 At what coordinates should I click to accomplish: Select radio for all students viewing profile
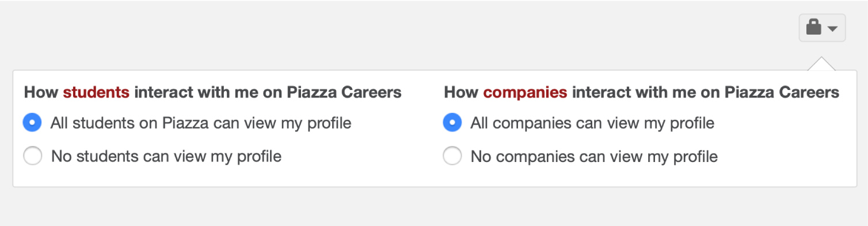click(x=32, y=122)
